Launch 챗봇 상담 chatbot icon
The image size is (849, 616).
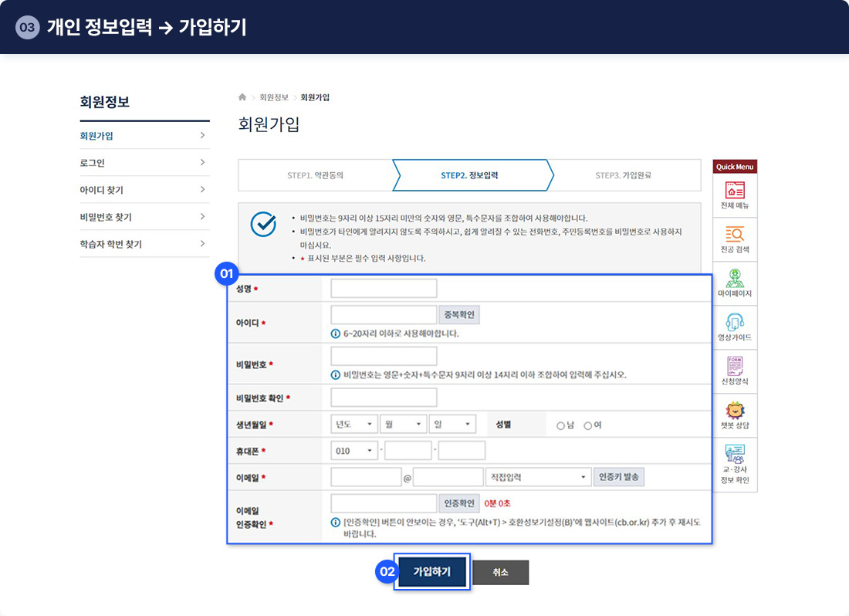[x=735, y=410]
